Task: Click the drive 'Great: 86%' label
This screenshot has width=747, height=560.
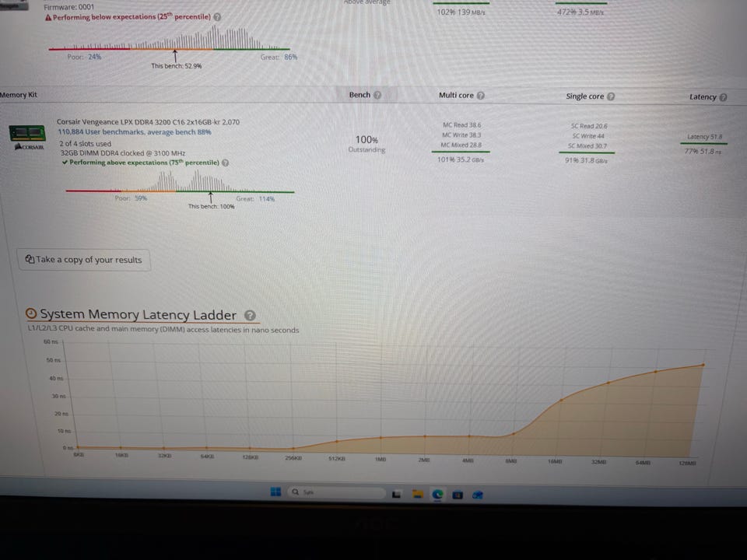Action: coord(279,57)
